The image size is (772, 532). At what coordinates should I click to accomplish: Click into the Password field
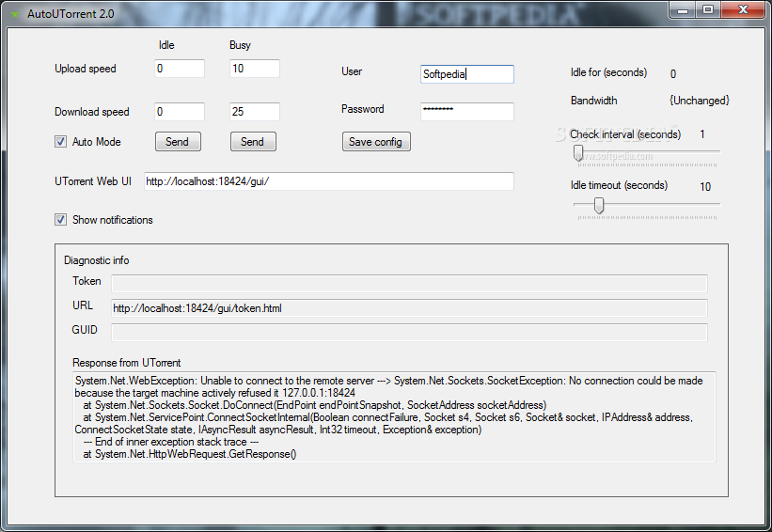(467, 112)
